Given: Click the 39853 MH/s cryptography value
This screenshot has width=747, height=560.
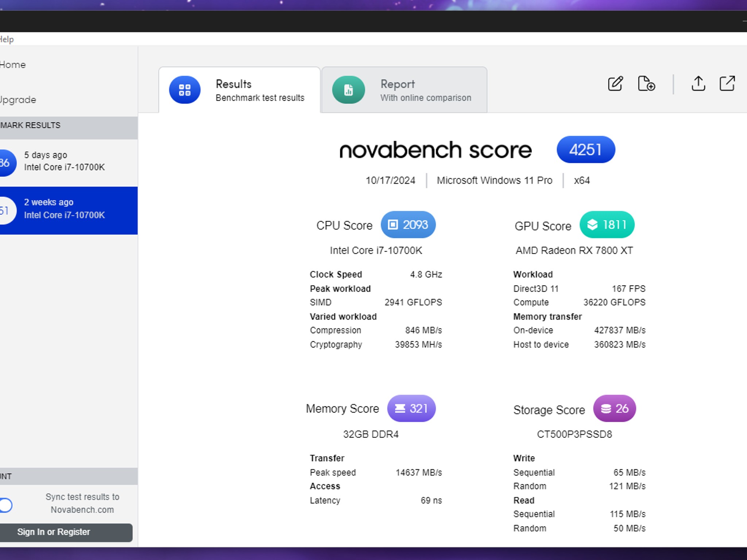Looking at the screenshot, I should (x=418, y=345).
